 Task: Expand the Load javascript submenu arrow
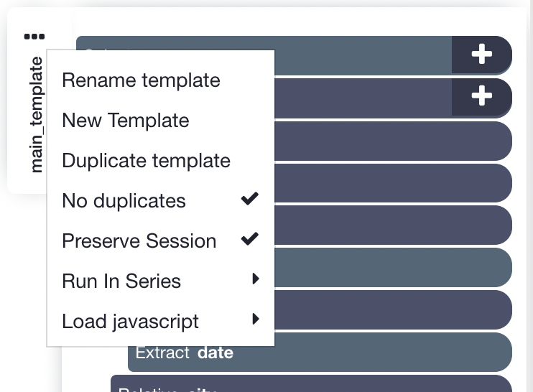coord(256,319)
